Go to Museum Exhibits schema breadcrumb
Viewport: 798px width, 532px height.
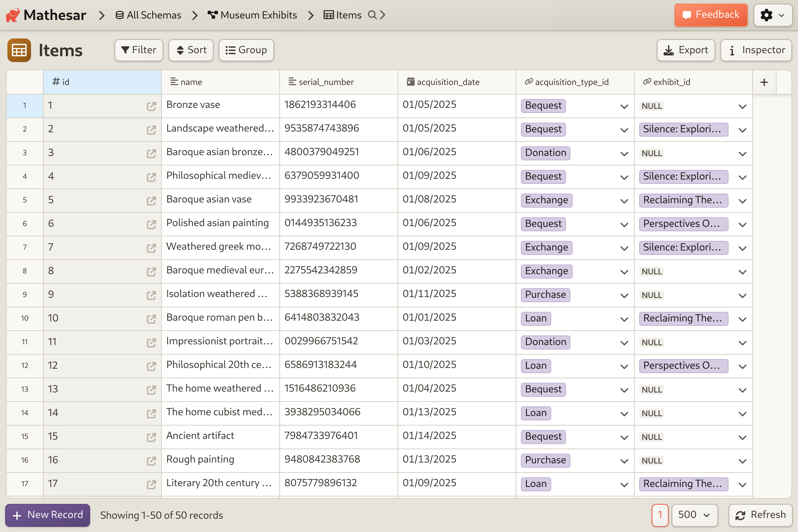click(x=252, y=15)
